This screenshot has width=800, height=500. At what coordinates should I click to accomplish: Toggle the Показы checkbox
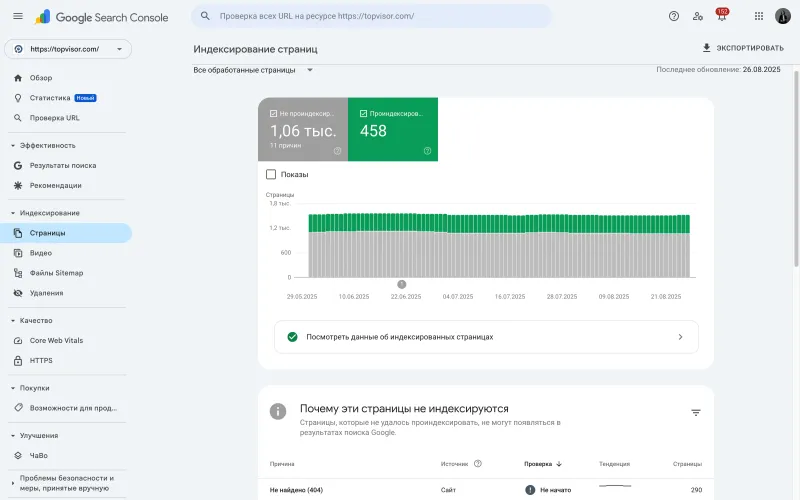(x=271, y=174)
